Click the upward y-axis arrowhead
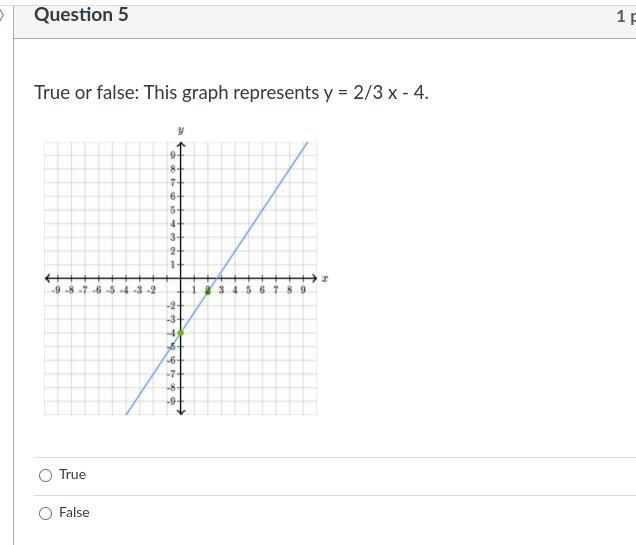This screenshot has height=545, width=636. point(181,145)
